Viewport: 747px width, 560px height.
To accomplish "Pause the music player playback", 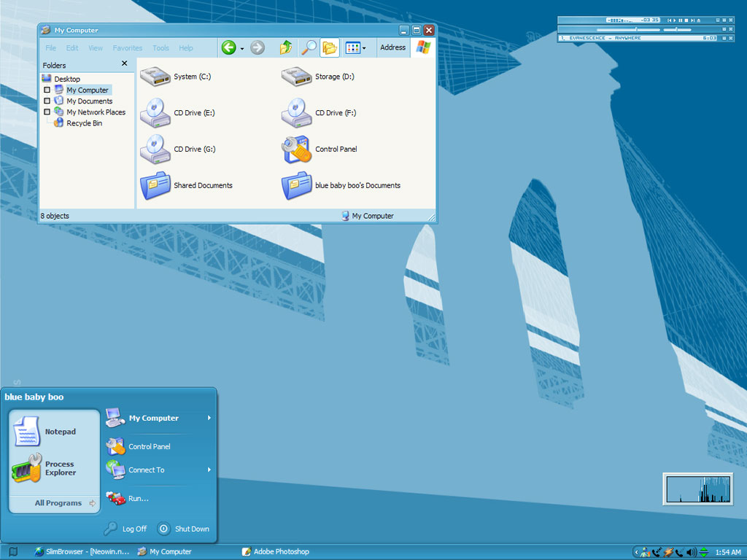I will pos(681,20).
